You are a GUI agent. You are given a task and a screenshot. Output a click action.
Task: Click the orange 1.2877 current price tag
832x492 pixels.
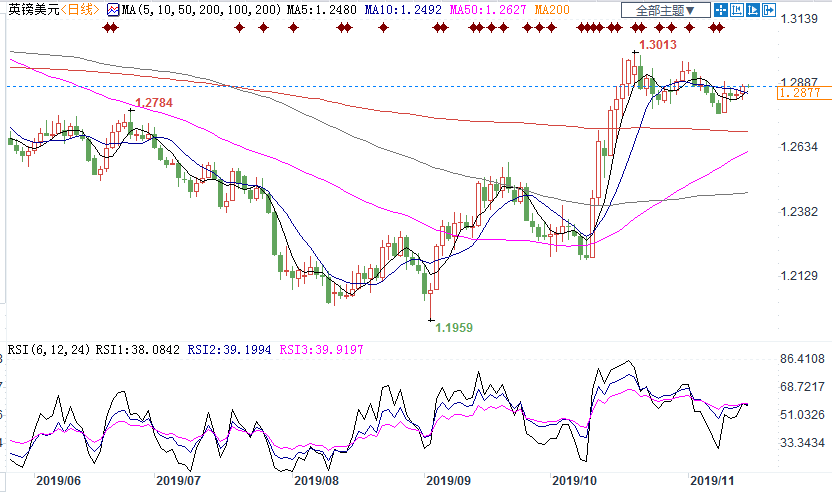point(802,92)
